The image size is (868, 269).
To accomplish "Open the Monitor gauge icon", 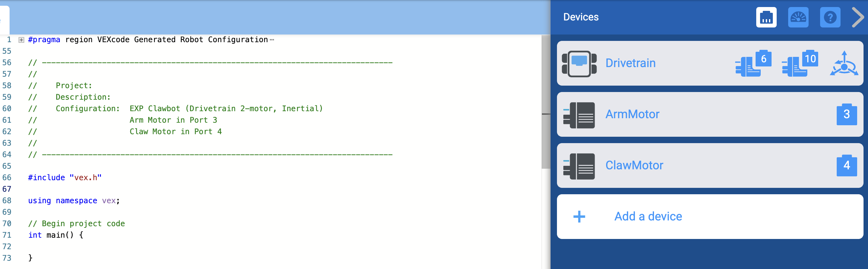I will (x=798, y=17).
